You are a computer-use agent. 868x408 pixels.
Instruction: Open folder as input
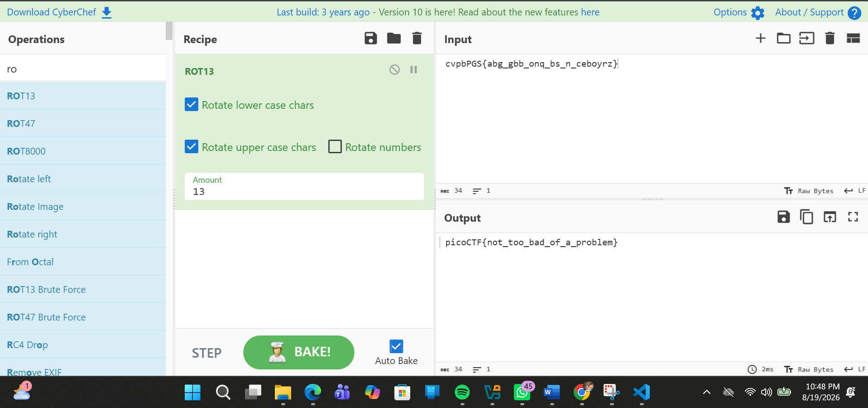pyautogui.click(x=784, y=39)
